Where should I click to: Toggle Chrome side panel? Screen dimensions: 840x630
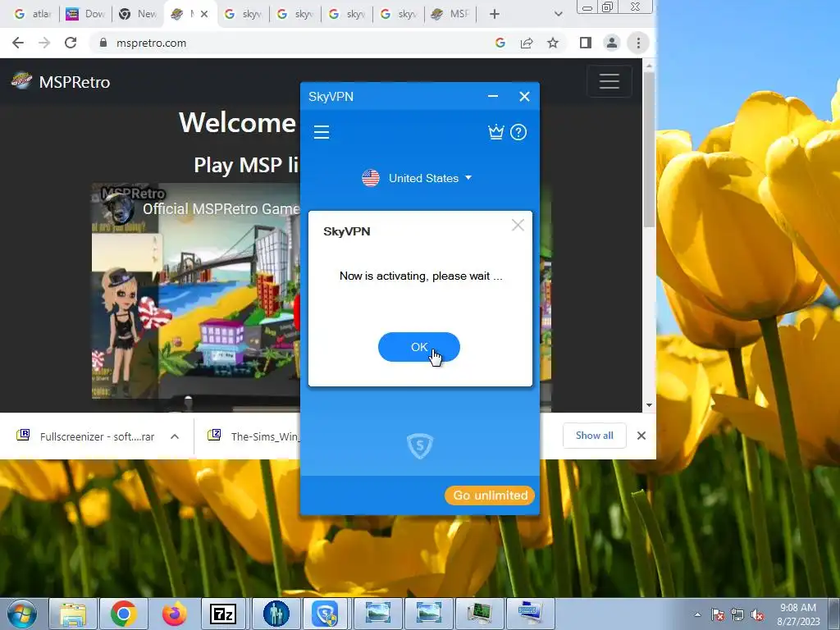[x=585, y=43]
